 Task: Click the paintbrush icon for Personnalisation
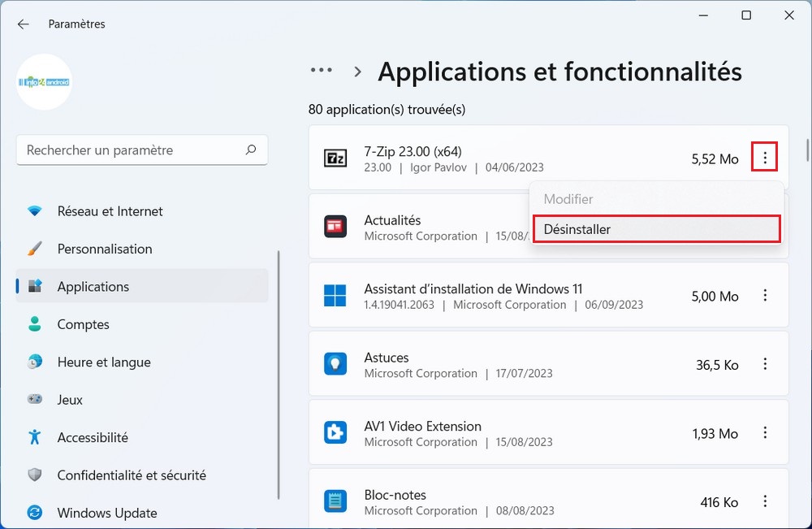[35, 249]
